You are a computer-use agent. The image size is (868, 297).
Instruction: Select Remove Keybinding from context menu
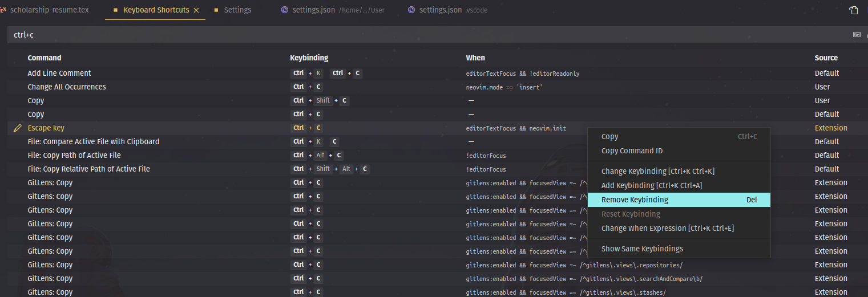(x=679, y=200)
